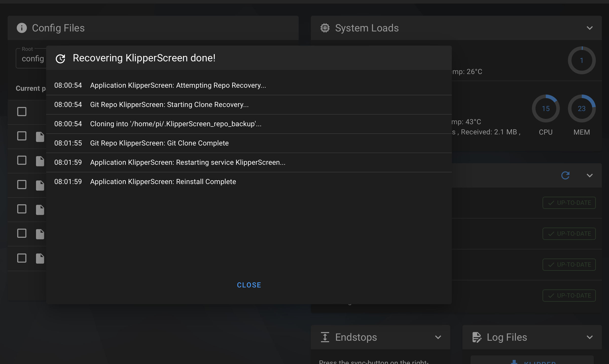This screenshot has width=609, height=364.
Task: Click the Log Files document icon
Action: (477, 337)
